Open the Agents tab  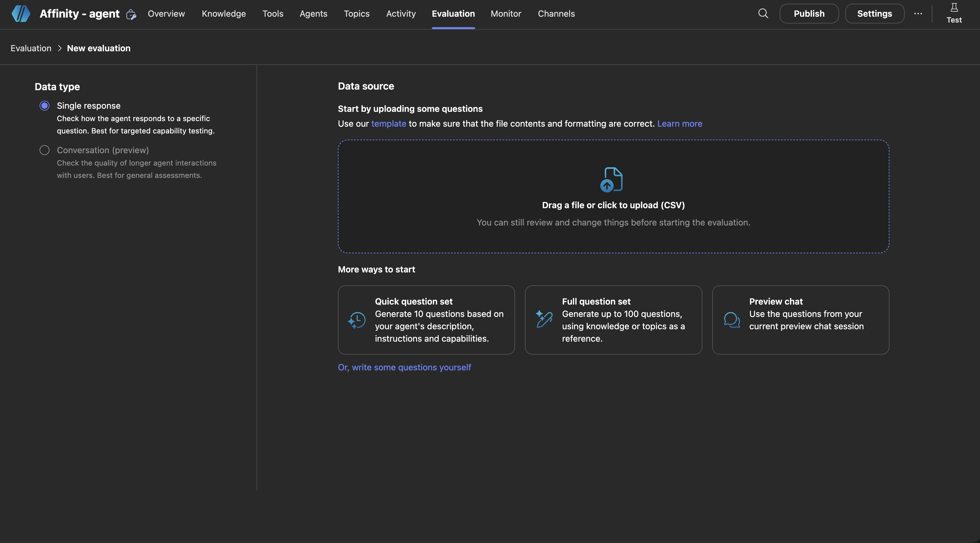(313, 14)
